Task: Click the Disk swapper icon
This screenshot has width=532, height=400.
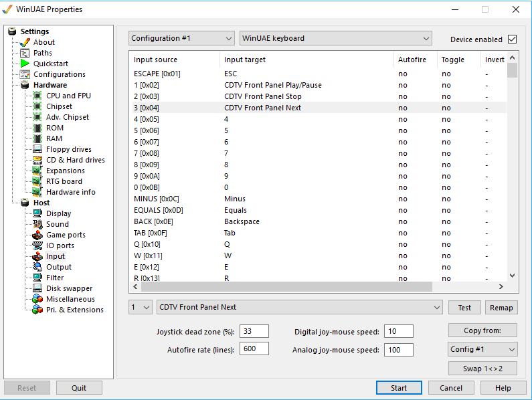Action: pos(37,288)
